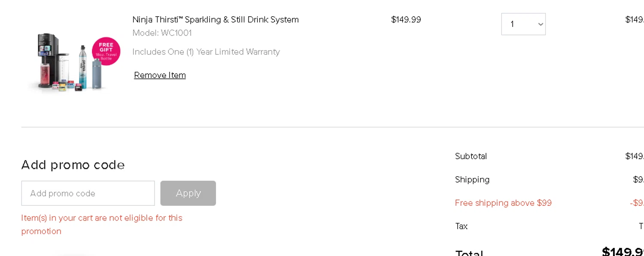The width and height of the screenshot is (644, 256).
Task: Click the $149.99 unit price
Action: (x=406, y=20)
